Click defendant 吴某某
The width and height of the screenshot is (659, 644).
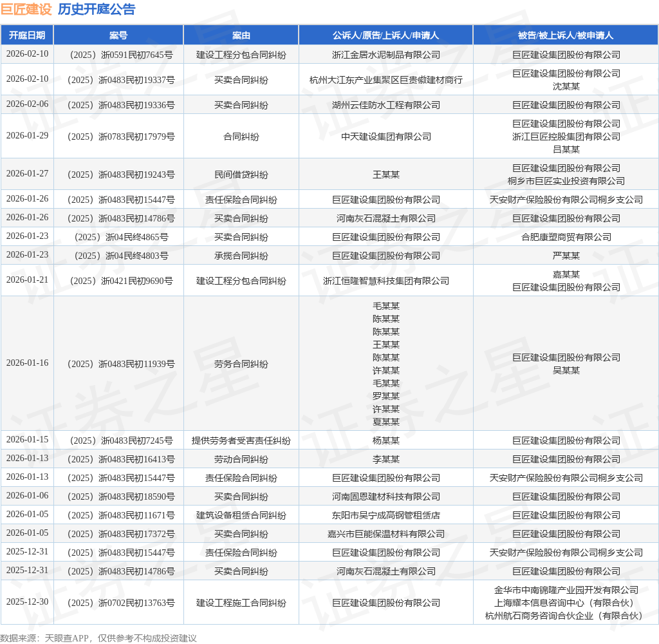coord(566,370)
